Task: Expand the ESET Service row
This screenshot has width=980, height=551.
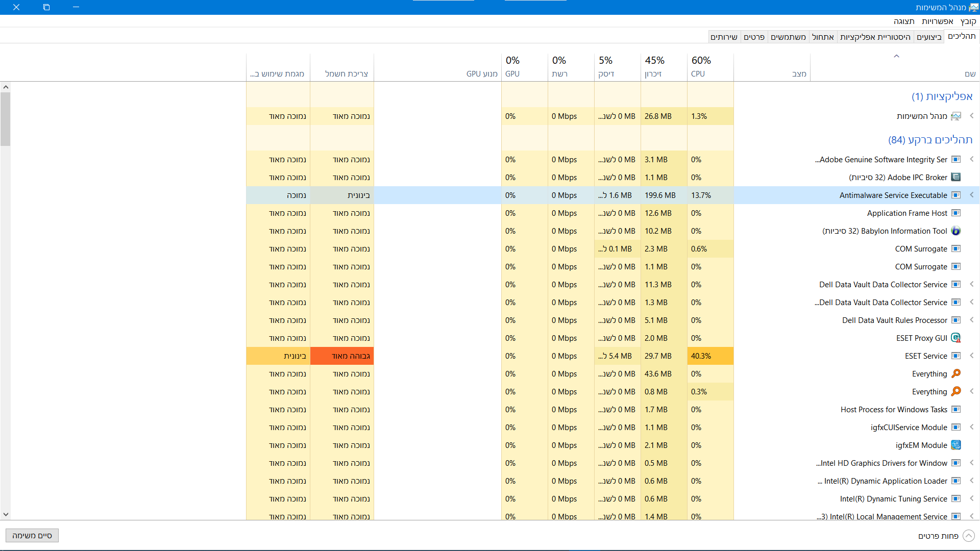Action: pyautogui.click(x=972, y=356)
